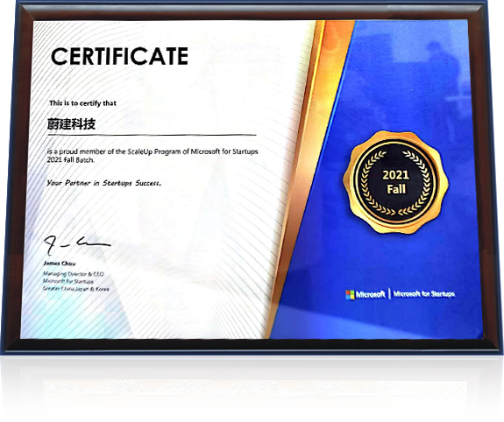Click the "2021 Fall Batch" text line

(71, 160)
